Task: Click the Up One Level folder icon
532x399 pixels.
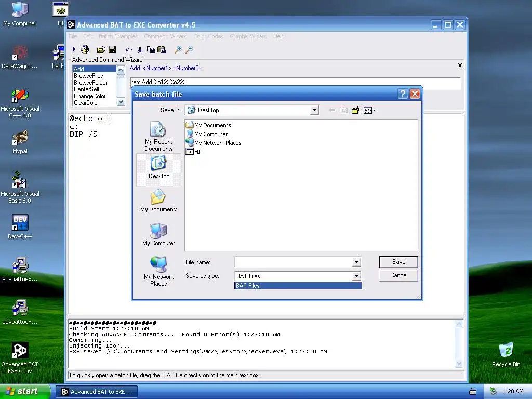Action: coord(343,110)
